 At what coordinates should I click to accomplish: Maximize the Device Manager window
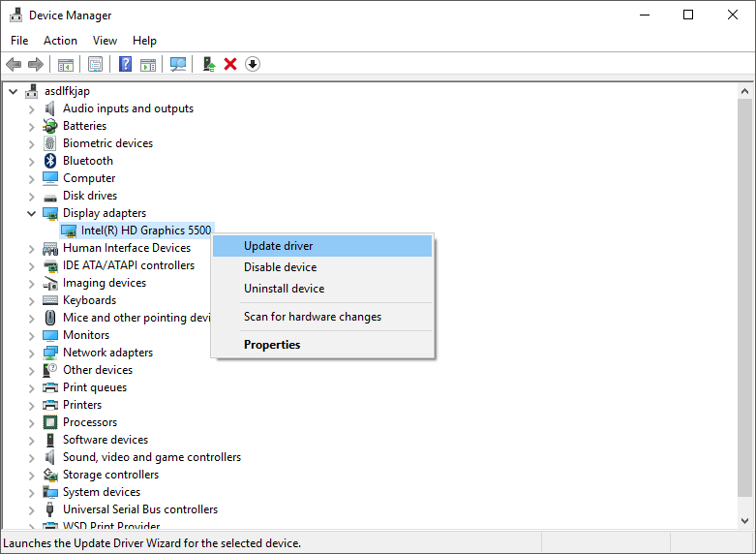(688, 15)
